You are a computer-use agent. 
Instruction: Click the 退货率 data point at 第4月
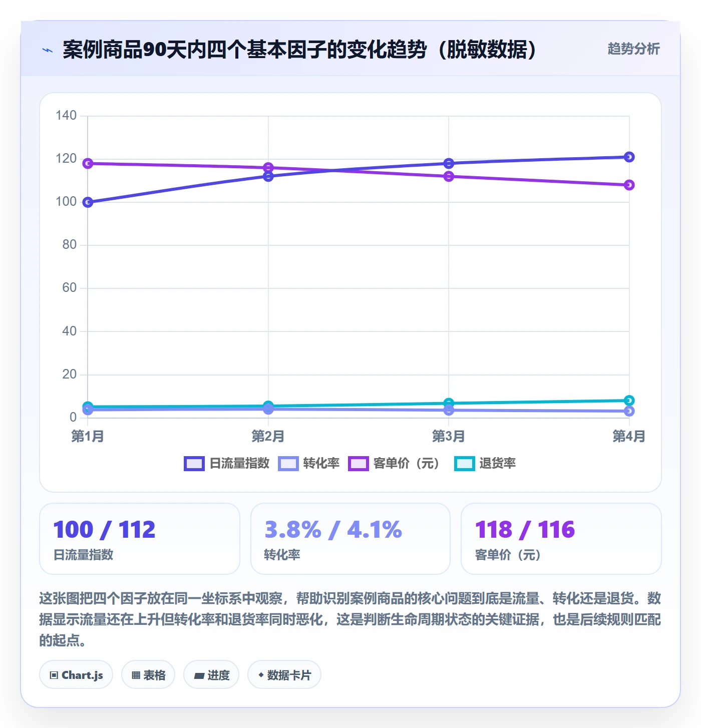click(x=629, y=401)
